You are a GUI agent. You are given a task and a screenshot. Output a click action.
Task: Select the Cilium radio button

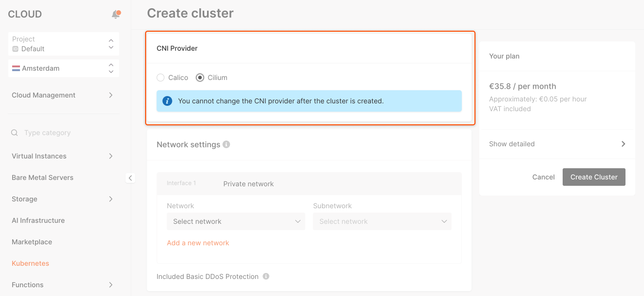200,78
